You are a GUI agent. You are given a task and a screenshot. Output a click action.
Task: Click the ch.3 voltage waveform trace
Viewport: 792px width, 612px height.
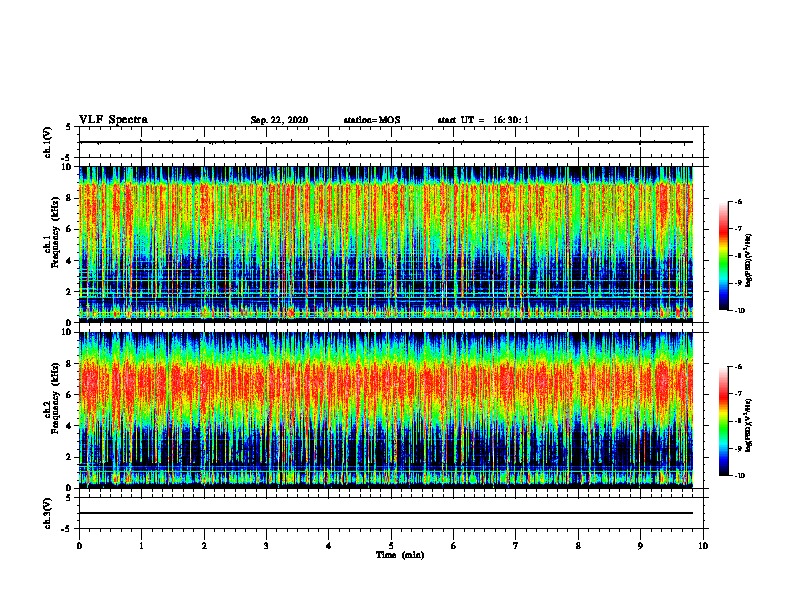click(386, 513)
